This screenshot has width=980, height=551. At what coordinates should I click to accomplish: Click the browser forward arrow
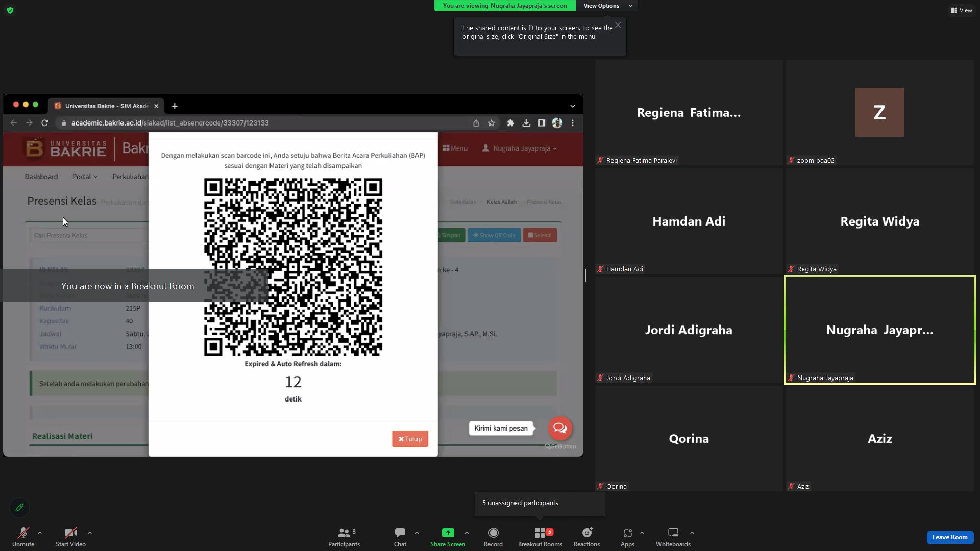29,123
